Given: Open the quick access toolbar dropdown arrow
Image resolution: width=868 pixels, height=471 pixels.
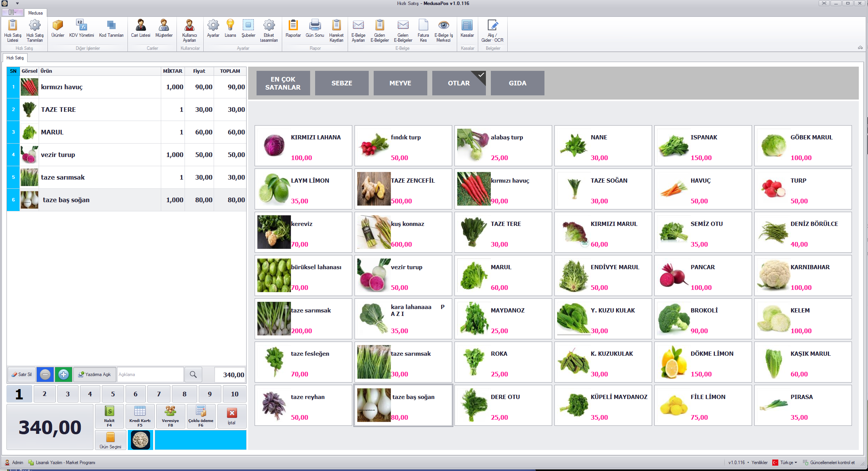Looking at the screenshot, I should [17, 3].
